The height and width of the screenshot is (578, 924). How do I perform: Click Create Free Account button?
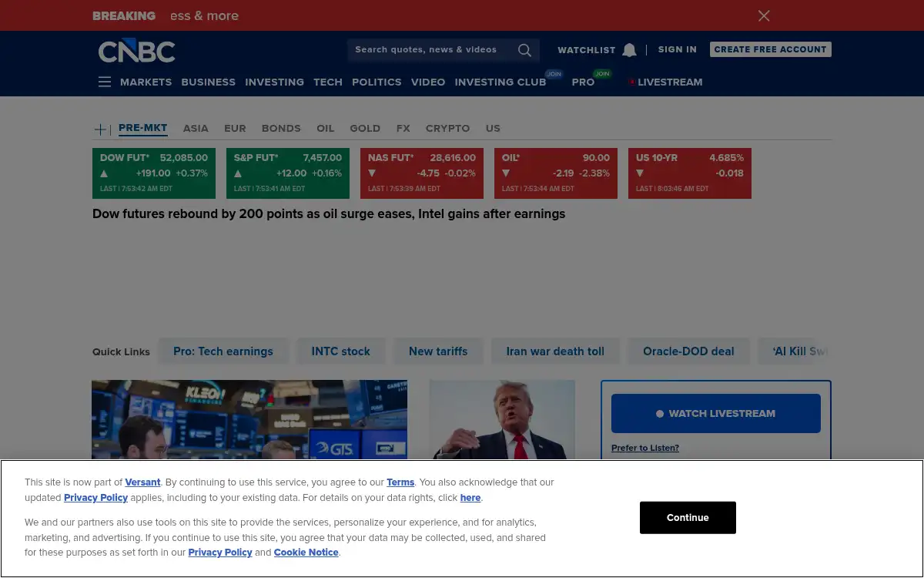[x=770, y=49]
